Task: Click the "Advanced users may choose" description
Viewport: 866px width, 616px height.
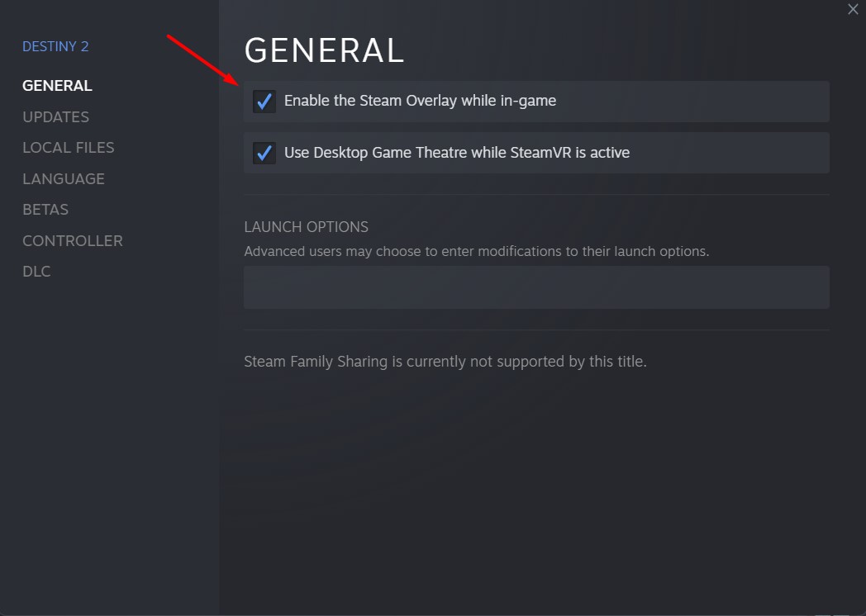Action: [476, 251]
